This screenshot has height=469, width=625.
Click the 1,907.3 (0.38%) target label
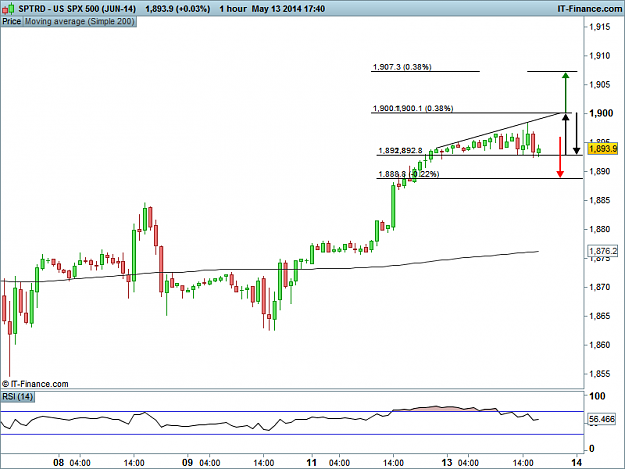(x=402, y=67)
